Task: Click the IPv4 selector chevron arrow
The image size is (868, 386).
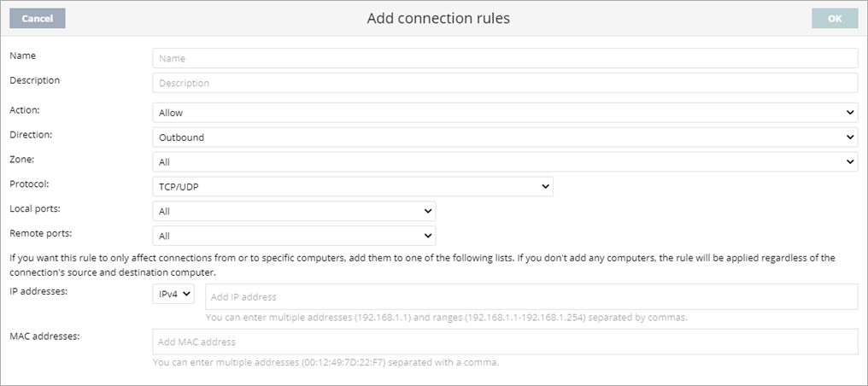Action: pos(187,295)
